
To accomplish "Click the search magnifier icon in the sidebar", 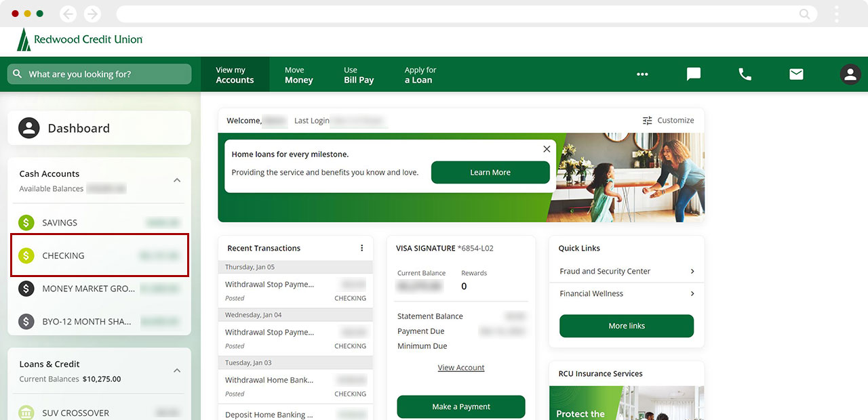I will pos(18,74).
